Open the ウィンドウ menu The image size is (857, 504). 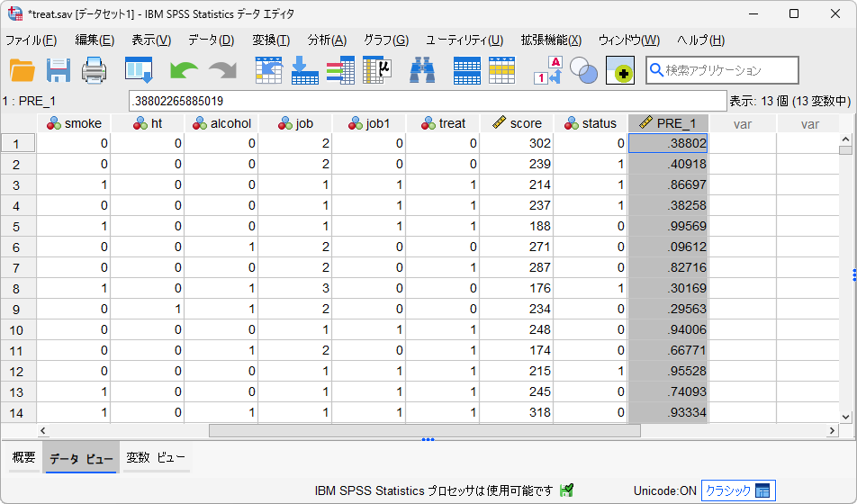[629, 40]
